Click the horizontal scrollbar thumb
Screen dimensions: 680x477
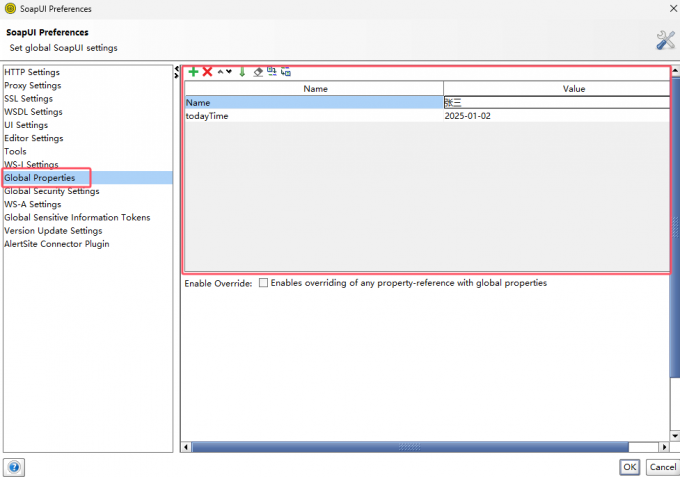[410, 447]
